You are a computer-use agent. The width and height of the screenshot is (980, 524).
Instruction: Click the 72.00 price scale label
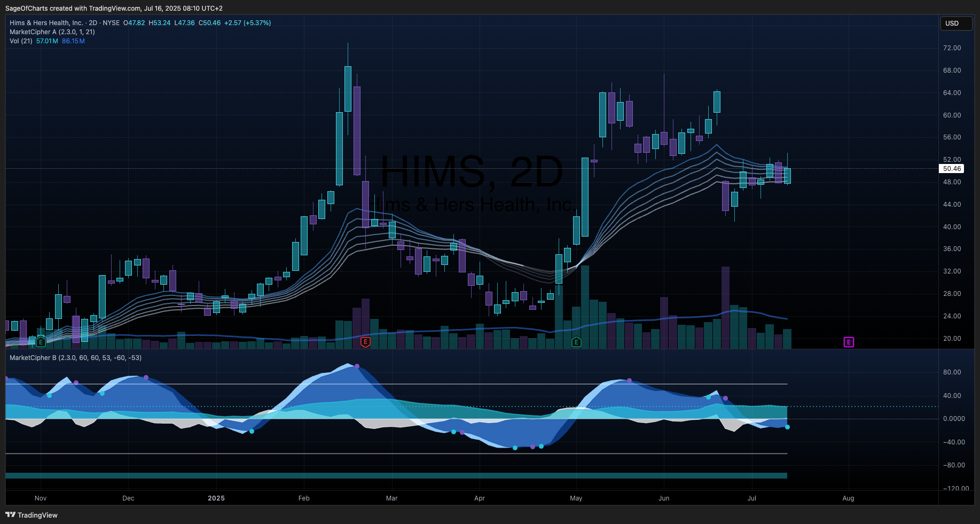coord(952,48)
